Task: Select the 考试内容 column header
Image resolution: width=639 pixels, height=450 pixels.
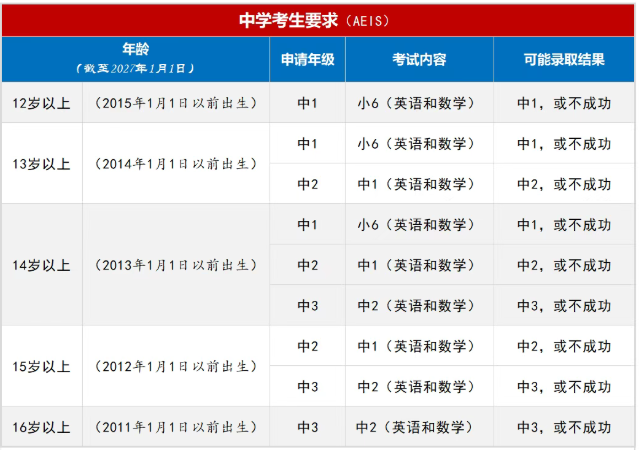Action: coord(419,60)
